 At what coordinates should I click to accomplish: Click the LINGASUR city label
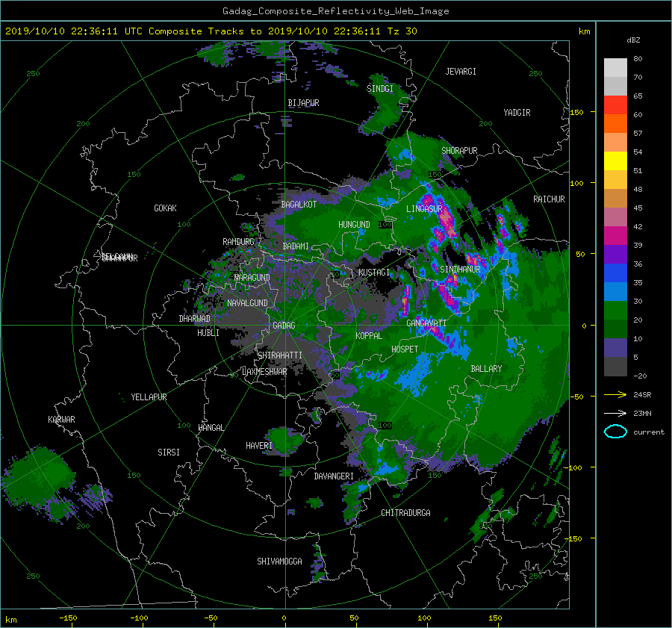click(x=424, y=209)
